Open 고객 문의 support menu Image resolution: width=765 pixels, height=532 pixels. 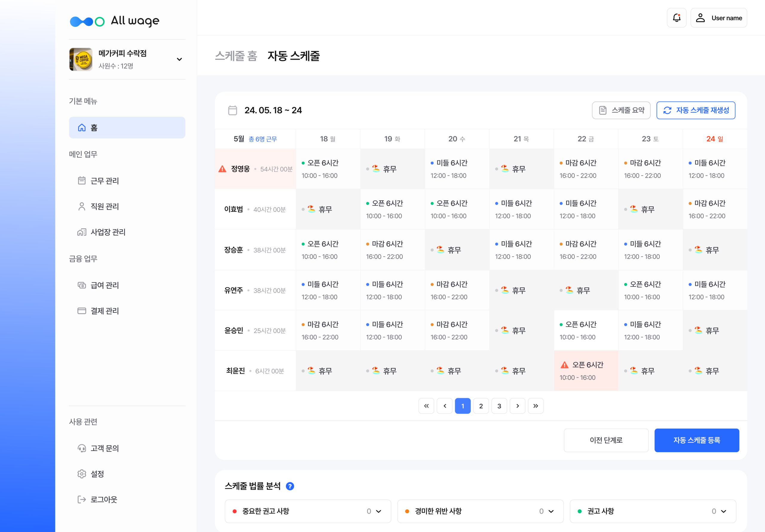click(105, 448)
